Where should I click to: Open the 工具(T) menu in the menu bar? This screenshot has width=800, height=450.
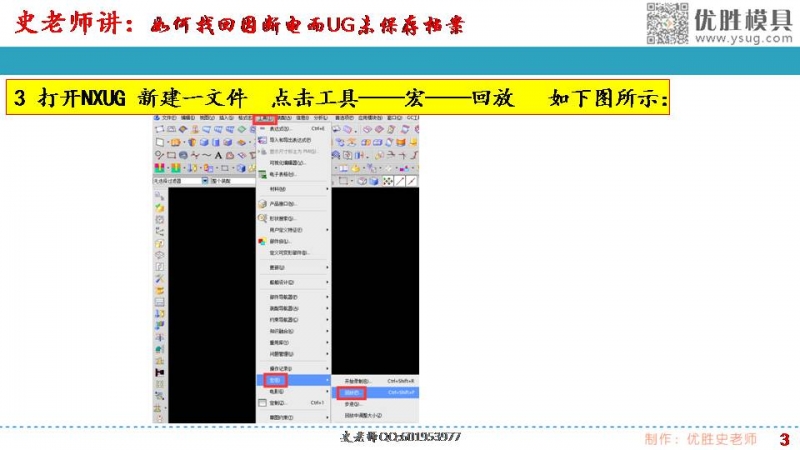pos(265,118)
